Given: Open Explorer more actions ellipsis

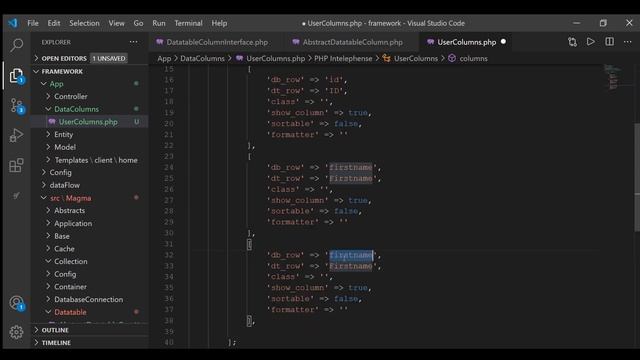Looking at the screenshot, I should tap(133, 42).
